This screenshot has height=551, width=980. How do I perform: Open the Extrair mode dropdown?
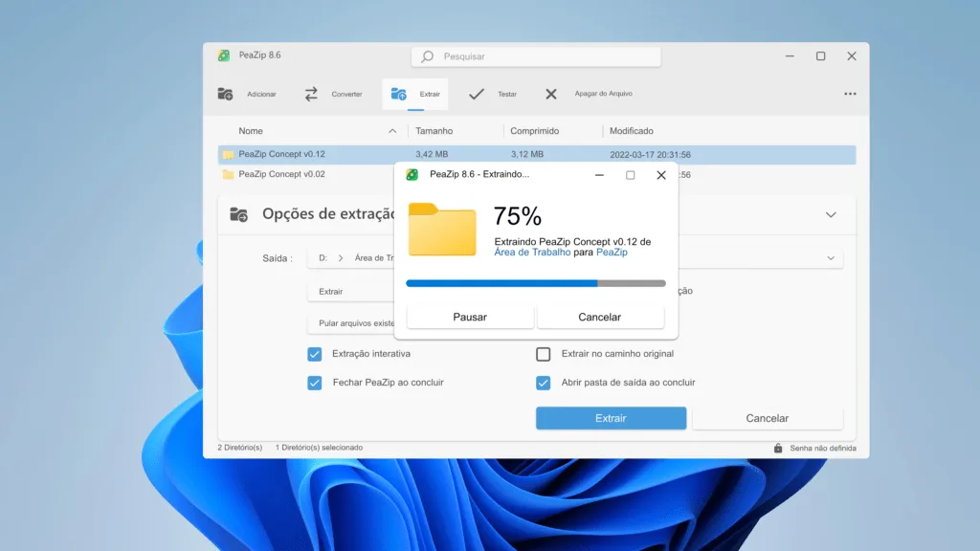[x=350, y=292]
